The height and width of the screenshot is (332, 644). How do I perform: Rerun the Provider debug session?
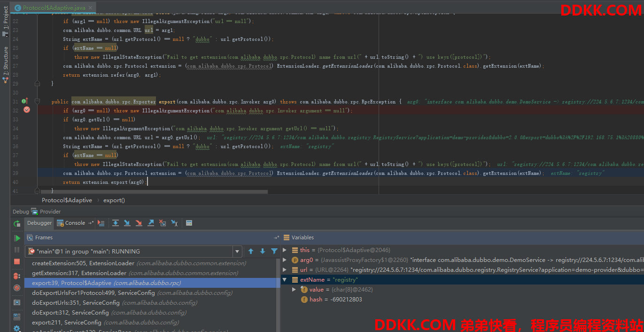point(17,223)
